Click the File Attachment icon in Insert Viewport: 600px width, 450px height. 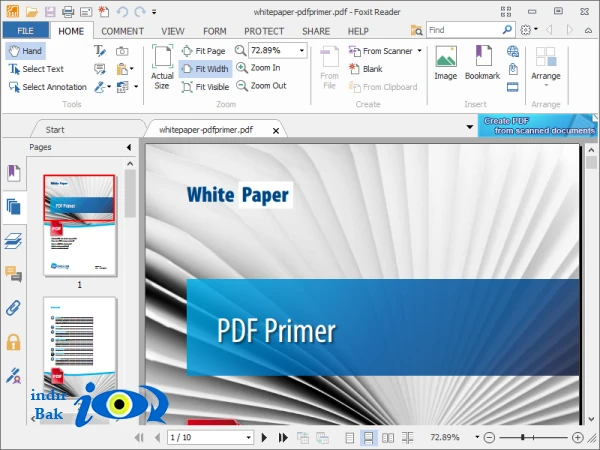[x=513, y=69]
